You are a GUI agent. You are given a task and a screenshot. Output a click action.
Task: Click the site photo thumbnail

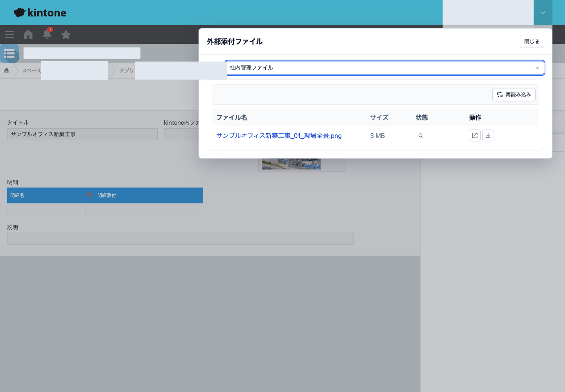(x=291, y=164)
